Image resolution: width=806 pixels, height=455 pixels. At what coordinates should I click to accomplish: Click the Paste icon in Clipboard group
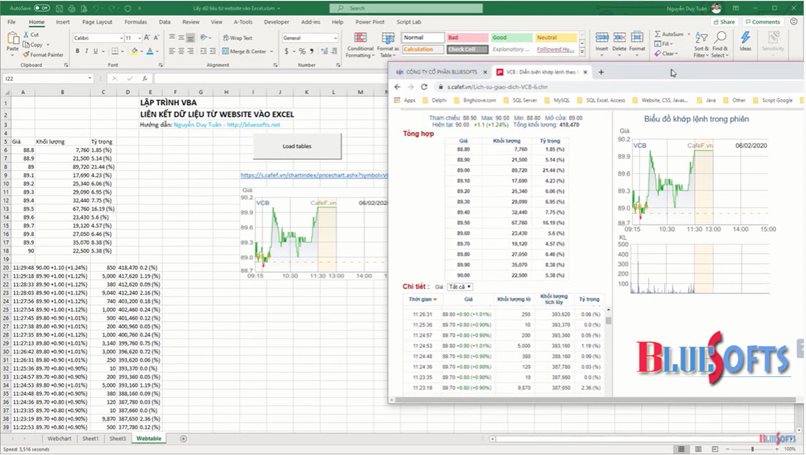pyautogui.click(x=12, y=40)
